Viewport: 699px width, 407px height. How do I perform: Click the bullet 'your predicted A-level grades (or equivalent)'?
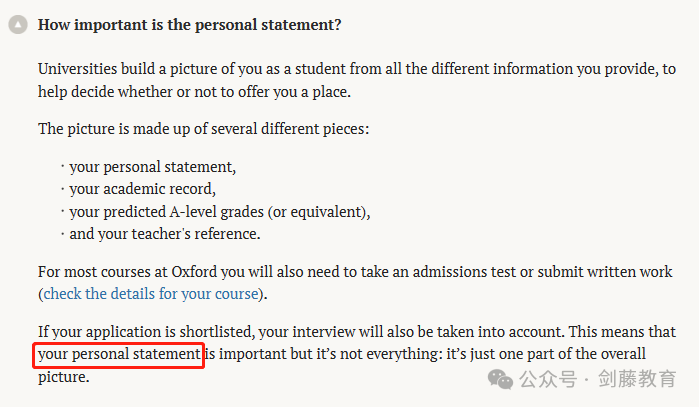[220, 212]
